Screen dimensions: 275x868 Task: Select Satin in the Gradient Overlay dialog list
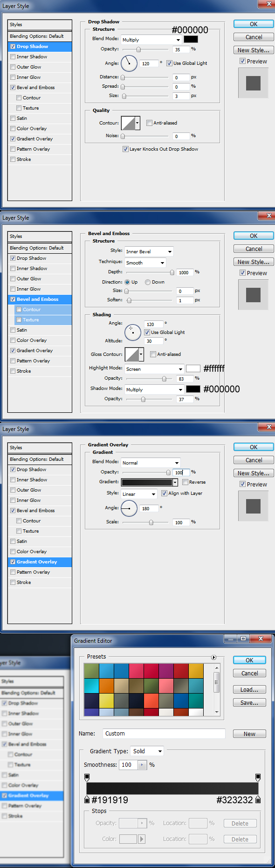point(40,542)
